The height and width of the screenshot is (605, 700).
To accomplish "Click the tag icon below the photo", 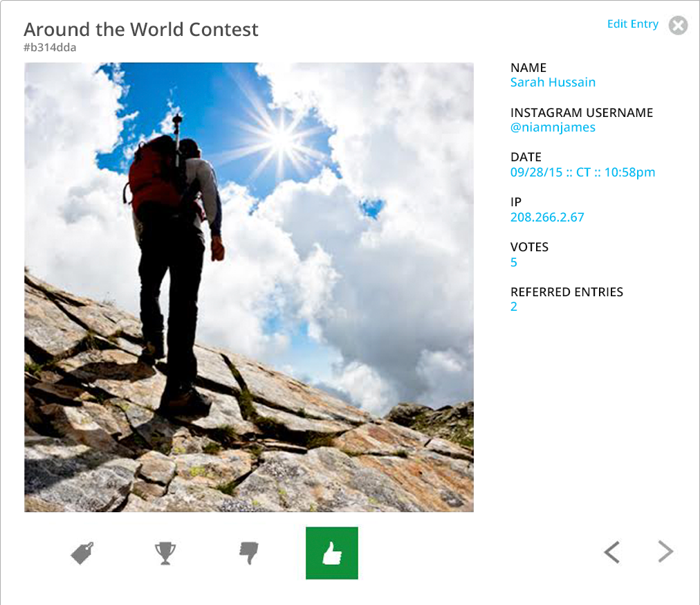I will pyautogui.click(x=82, y=553).
